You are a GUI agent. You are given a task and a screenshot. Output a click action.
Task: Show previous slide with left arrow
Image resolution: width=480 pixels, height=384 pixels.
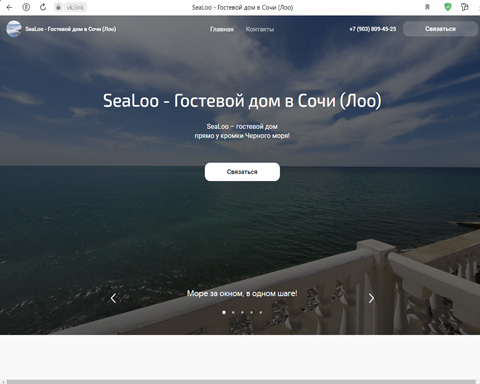tap(113, 298)
